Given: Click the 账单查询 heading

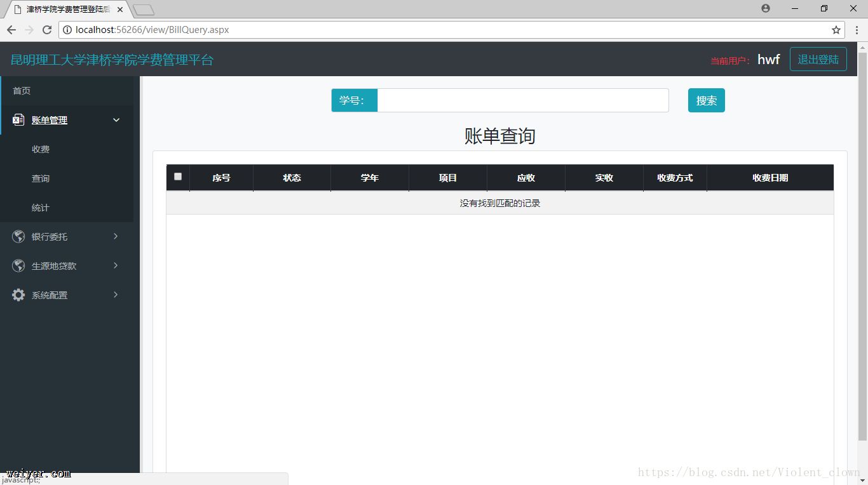Looking at the screenshot, I should point(500,136).
